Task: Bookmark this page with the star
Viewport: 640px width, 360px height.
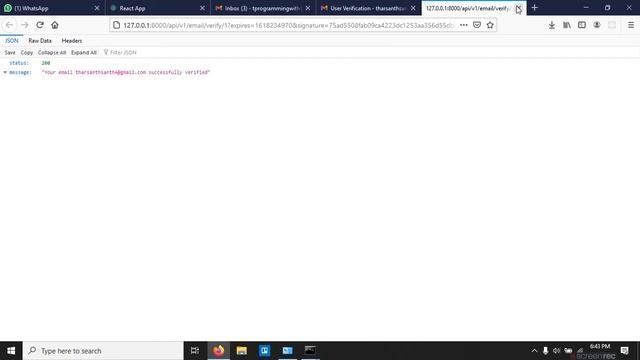Action: (490, 25)
